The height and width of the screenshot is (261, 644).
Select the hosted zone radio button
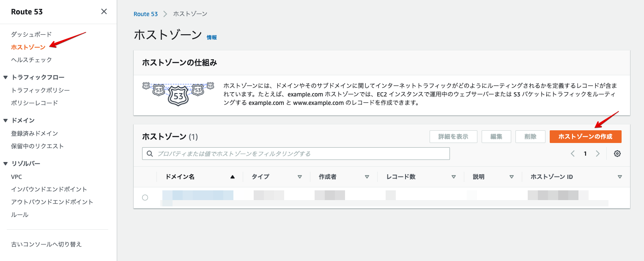(145, 197)
